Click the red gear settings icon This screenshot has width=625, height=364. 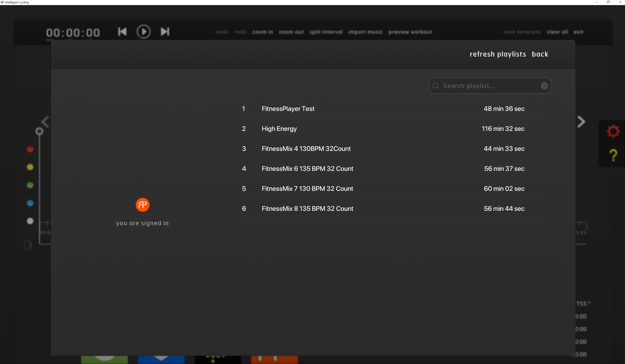613,131
